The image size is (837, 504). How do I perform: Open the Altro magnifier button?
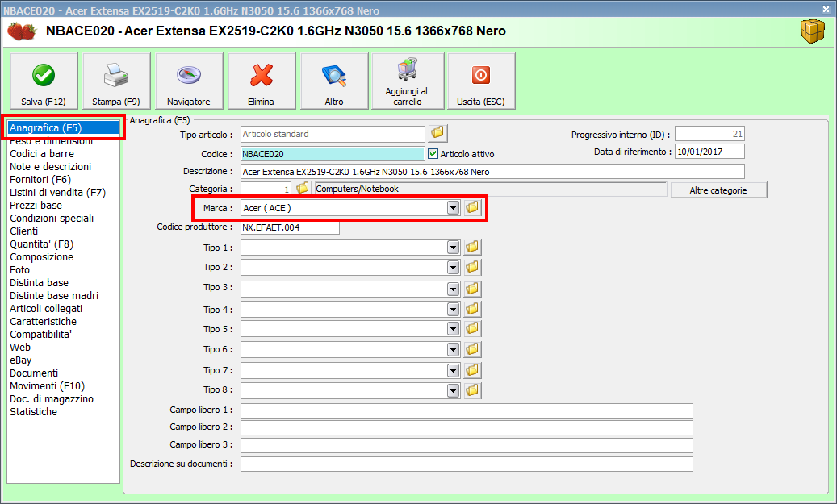tap(334, 81)
